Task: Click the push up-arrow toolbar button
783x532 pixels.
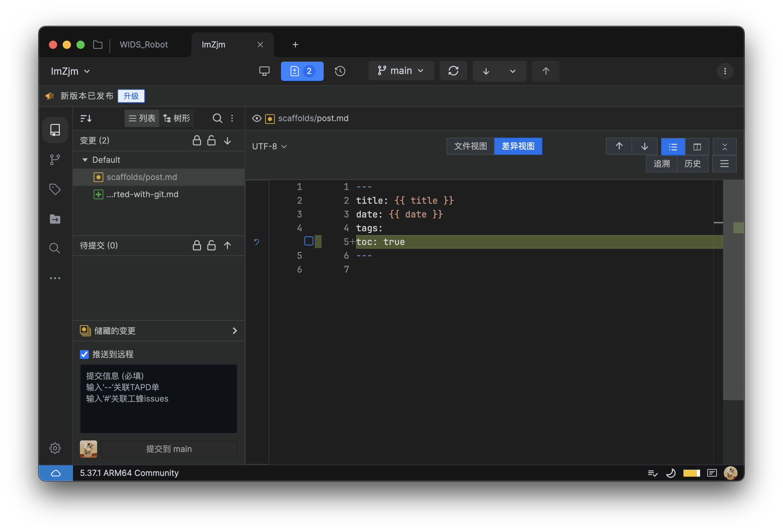Action: 545,71
